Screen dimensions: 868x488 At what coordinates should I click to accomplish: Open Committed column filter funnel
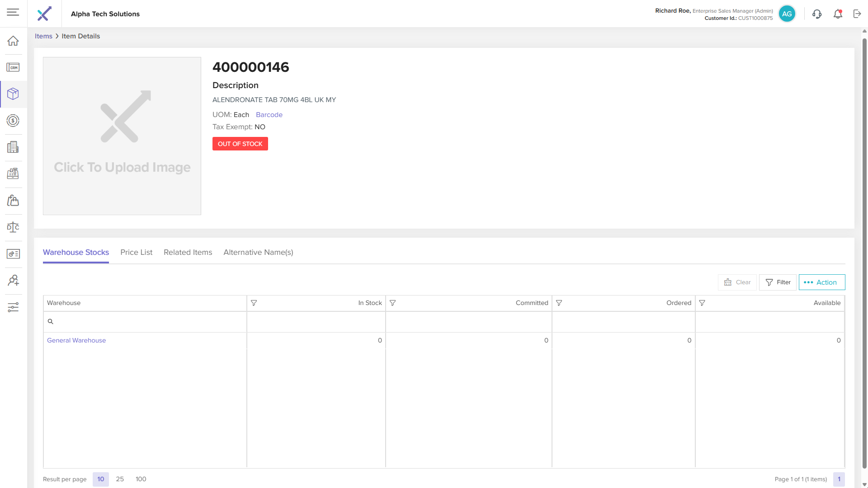coord(393,303)
